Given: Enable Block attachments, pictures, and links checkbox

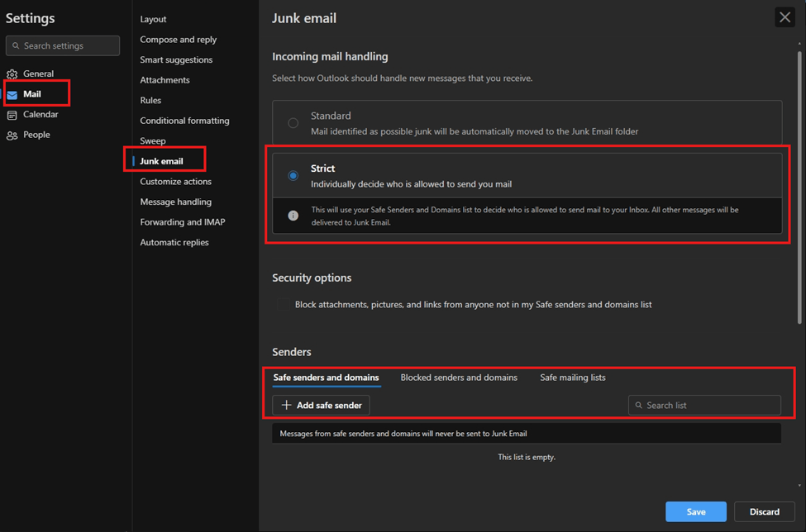Looking at the screenshot, I should pos(283,305).
